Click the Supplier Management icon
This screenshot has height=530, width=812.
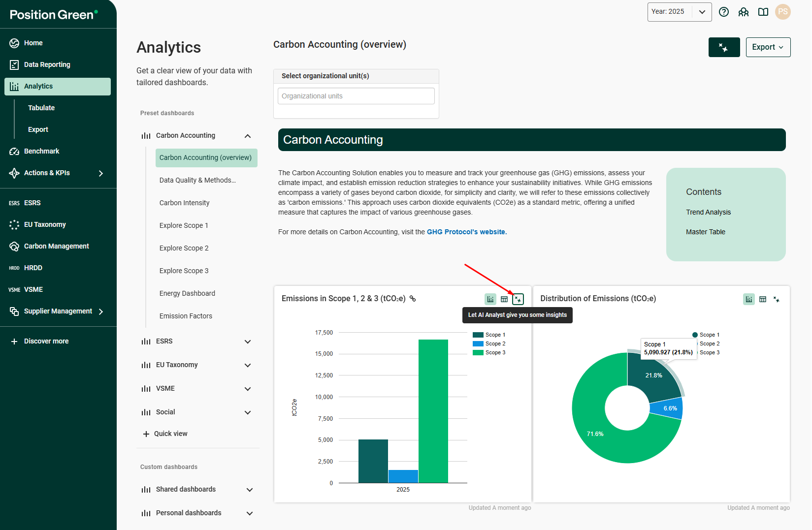tap(14, 311)
